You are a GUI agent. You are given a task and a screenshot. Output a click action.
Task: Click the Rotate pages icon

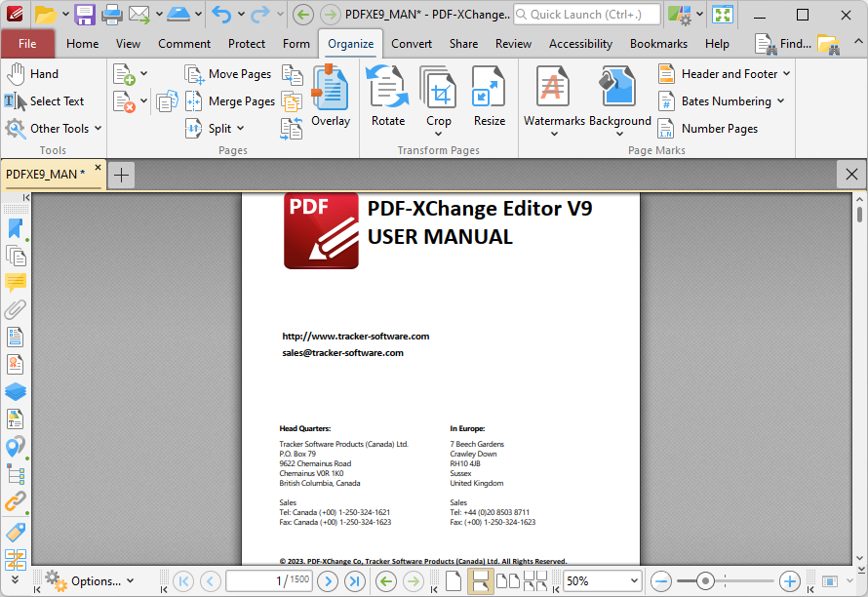pyautogui.click(x=387, y=96)
